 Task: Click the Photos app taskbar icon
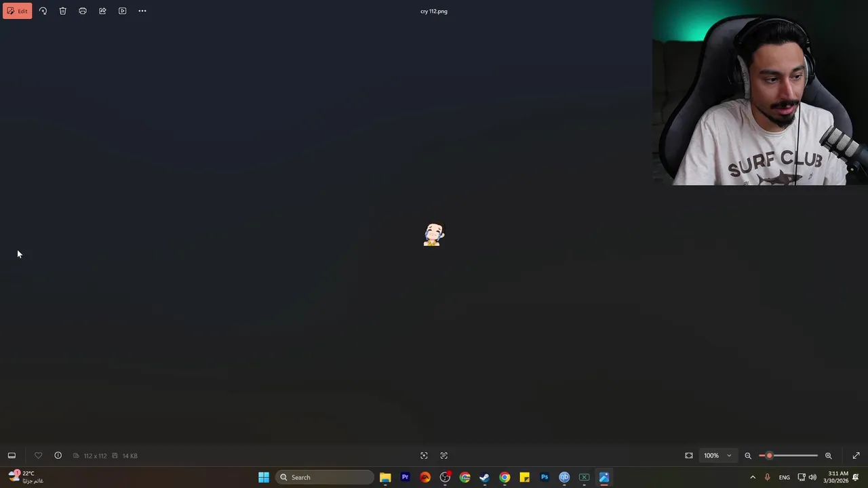[604, 477]
